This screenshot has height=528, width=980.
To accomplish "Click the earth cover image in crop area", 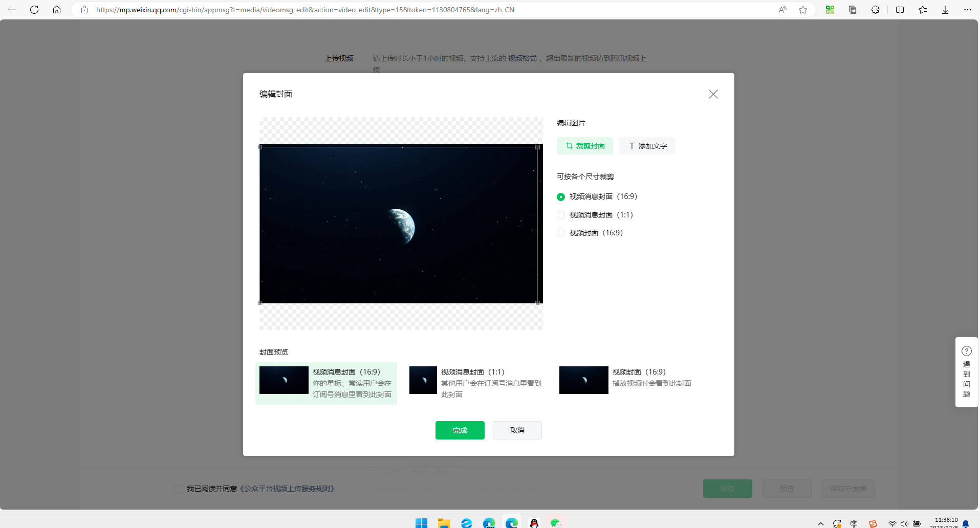I will coord(401,224).
